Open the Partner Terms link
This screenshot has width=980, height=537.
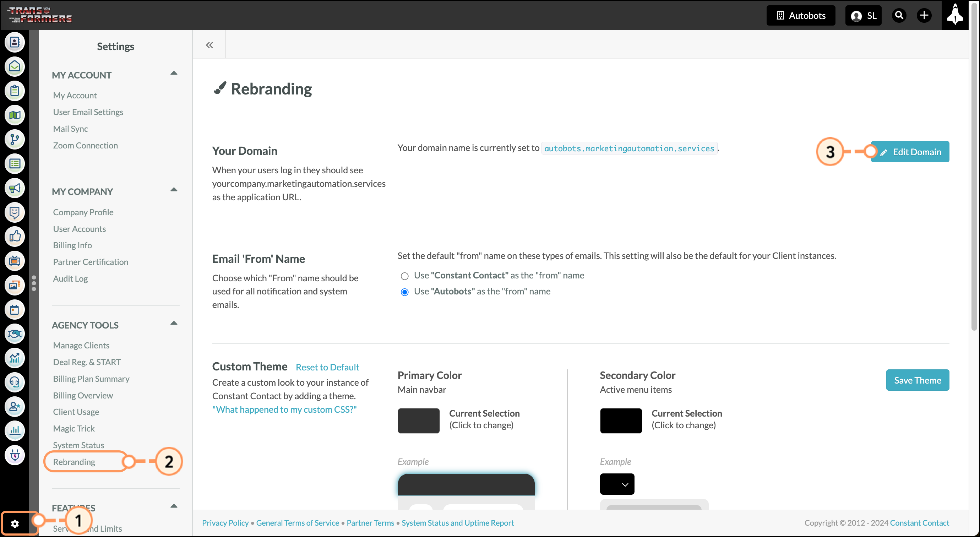(370, 523)
